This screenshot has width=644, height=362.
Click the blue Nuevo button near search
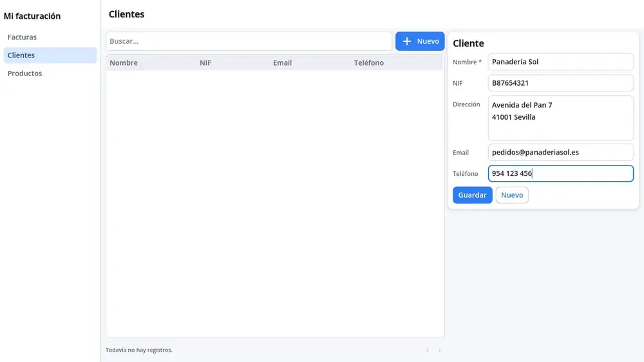pos(420,41)
